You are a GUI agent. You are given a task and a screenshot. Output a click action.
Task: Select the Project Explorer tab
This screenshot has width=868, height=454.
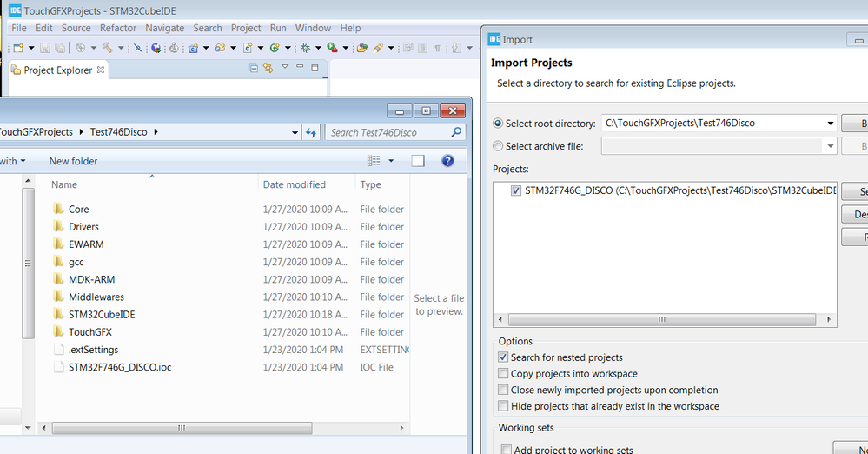(x=58, y=70)
